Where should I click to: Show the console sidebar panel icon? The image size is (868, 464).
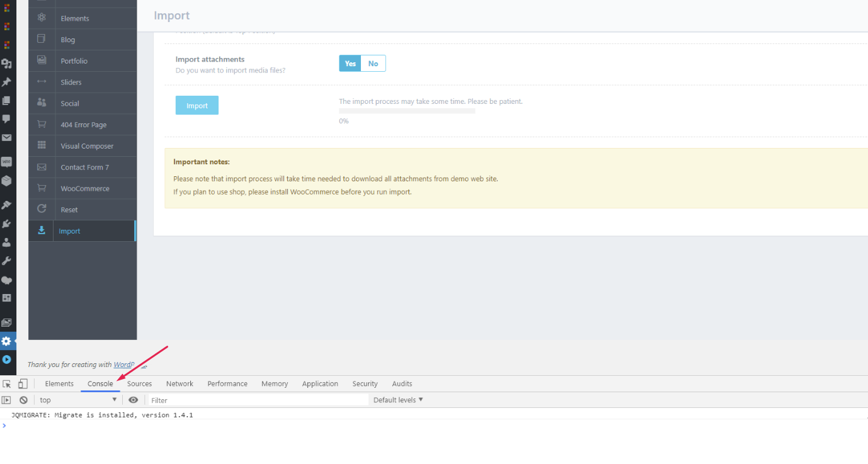click(x=6, y=400)
